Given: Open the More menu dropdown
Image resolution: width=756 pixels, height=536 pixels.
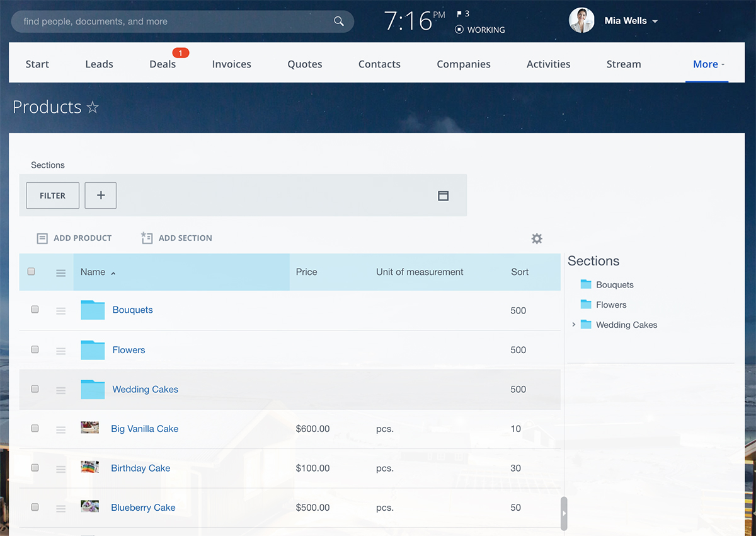Looking at the screenshot, I should (708, 64).
